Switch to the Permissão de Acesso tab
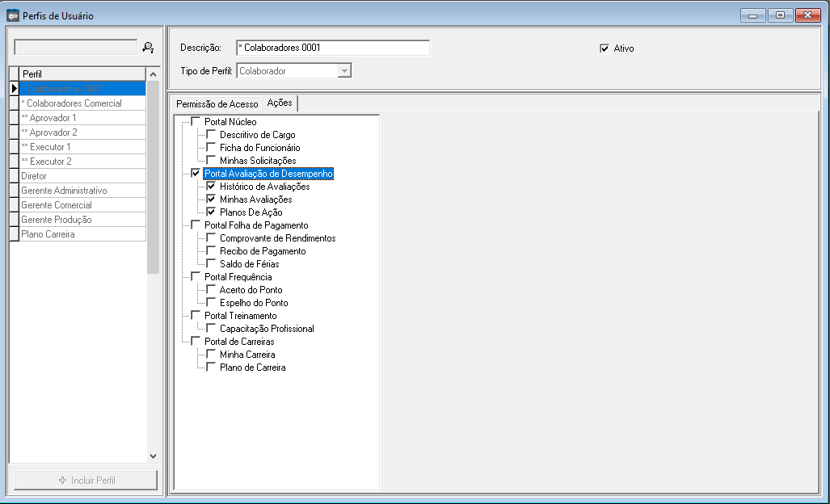The image size is (830, 504). [x=217, y=104]
